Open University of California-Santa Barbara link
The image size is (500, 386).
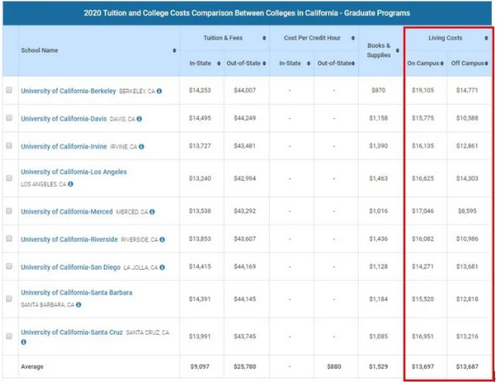(76, 293)
